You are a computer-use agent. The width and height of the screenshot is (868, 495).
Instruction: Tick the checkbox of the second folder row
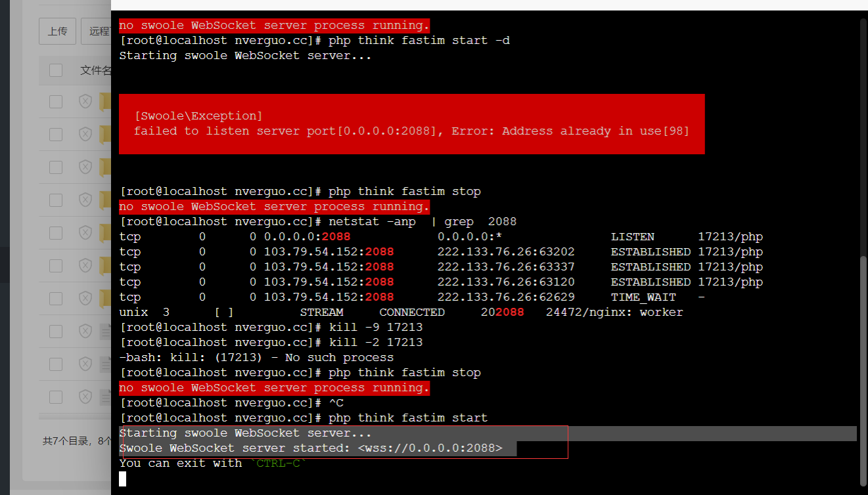point(56,134)
